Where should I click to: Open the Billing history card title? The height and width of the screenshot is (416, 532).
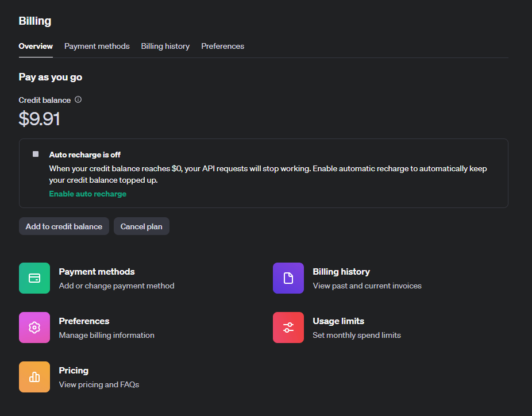(341, 272)
